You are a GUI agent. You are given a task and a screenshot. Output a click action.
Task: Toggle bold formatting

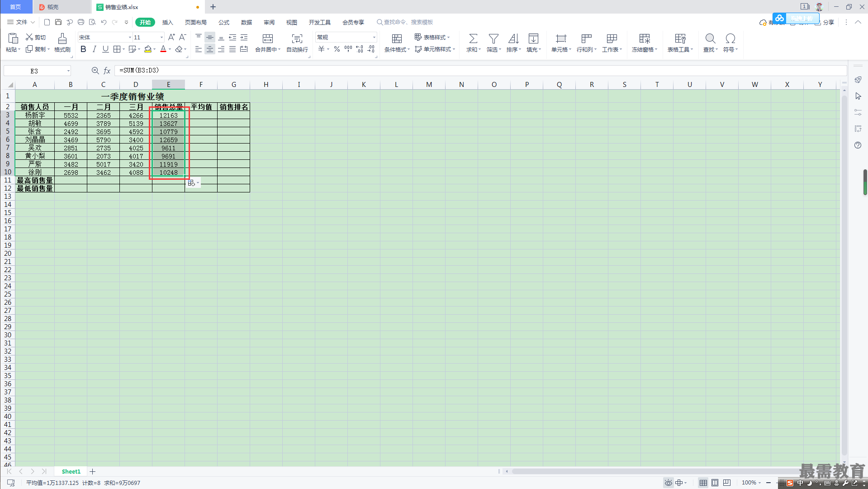tap(83, 49)
